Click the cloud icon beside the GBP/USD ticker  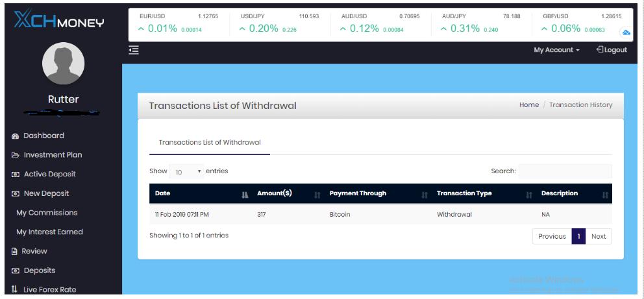626,33
